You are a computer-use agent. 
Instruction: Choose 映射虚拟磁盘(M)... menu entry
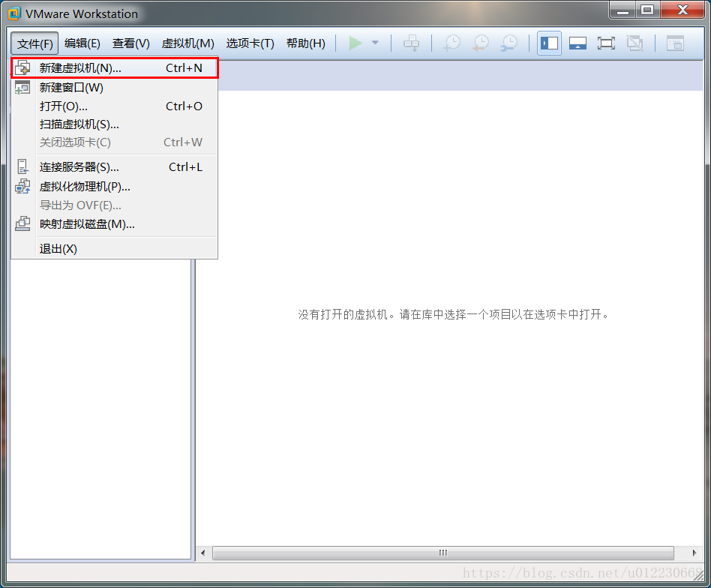pyautogui.click(x=114, y=224)
